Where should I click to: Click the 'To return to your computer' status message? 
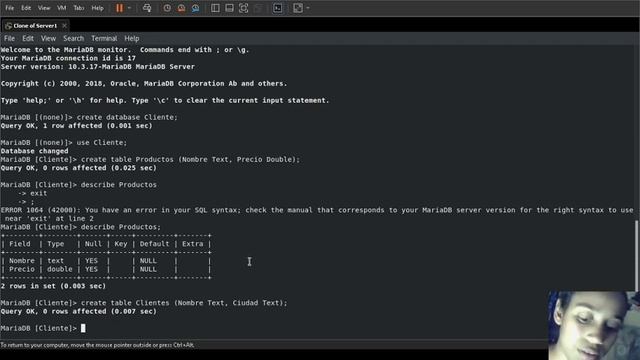point(97,345)
